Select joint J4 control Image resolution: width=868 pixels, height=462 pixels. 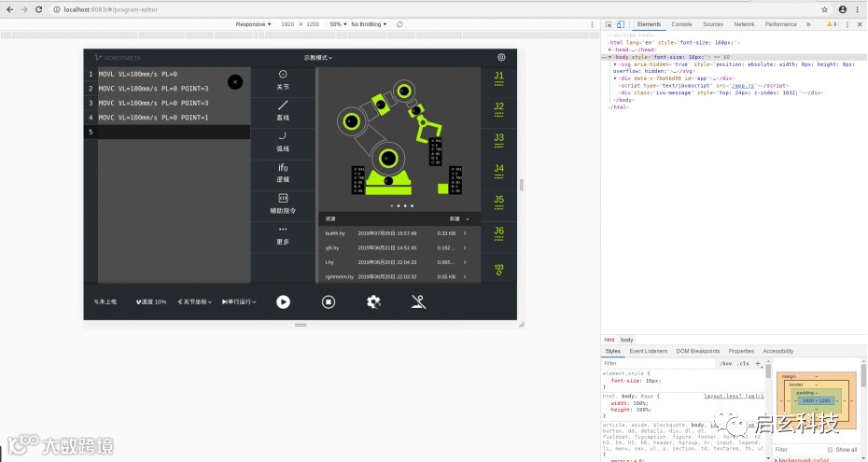pos(498,172)
